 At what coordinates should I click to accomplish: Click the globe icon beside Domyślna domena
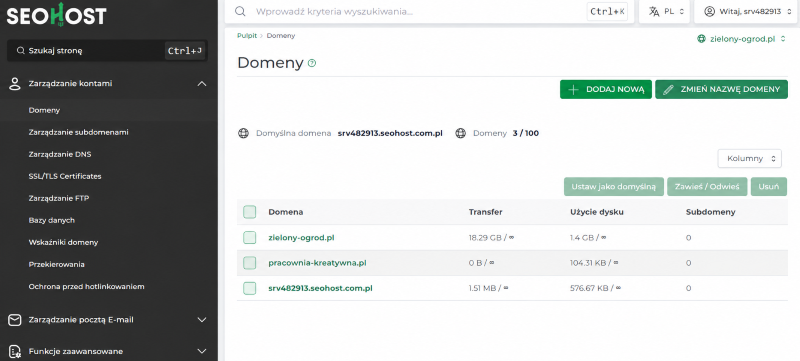click(x=243, y=134)
